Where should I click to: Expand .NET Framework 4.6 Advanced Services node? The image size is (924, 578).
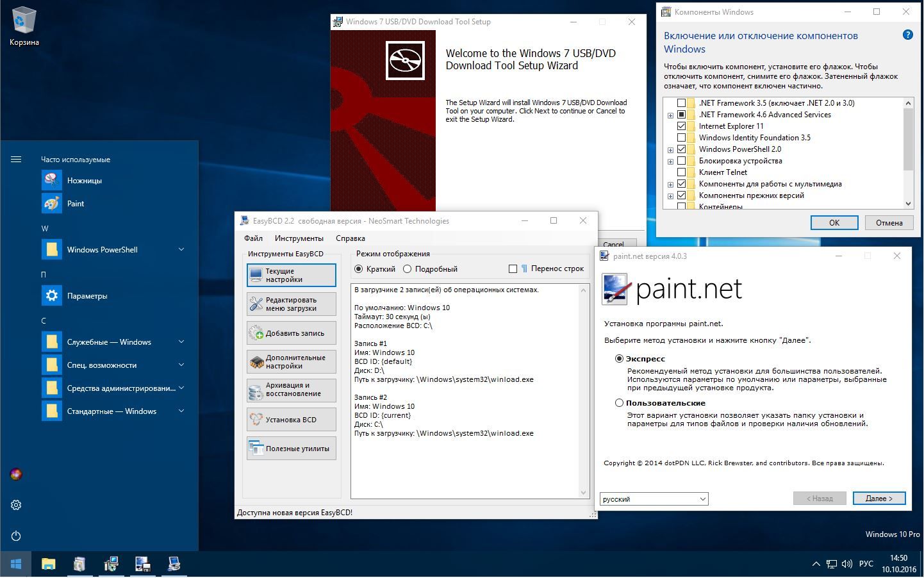(x=670, y=115)
